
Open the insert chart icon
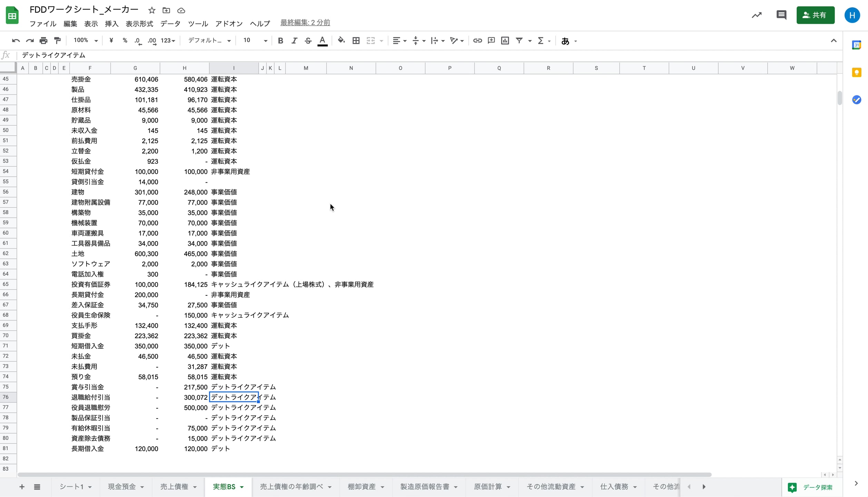(505, 40)
